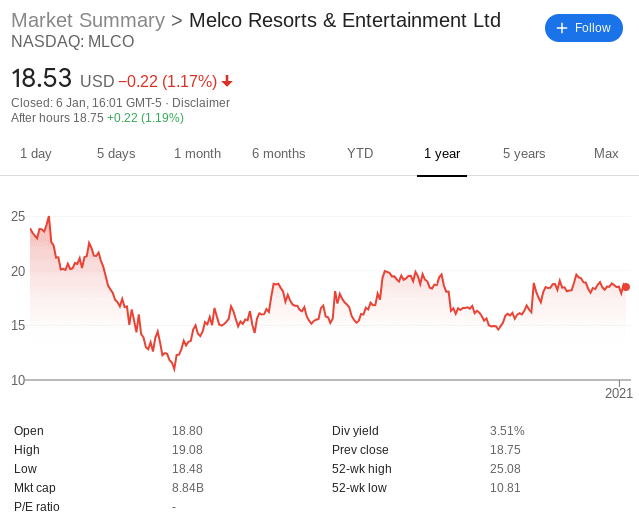The height and width of the screenshot is (523, 639).
Task: Click the Prev close value 18.75
Action: click(505, 450)
